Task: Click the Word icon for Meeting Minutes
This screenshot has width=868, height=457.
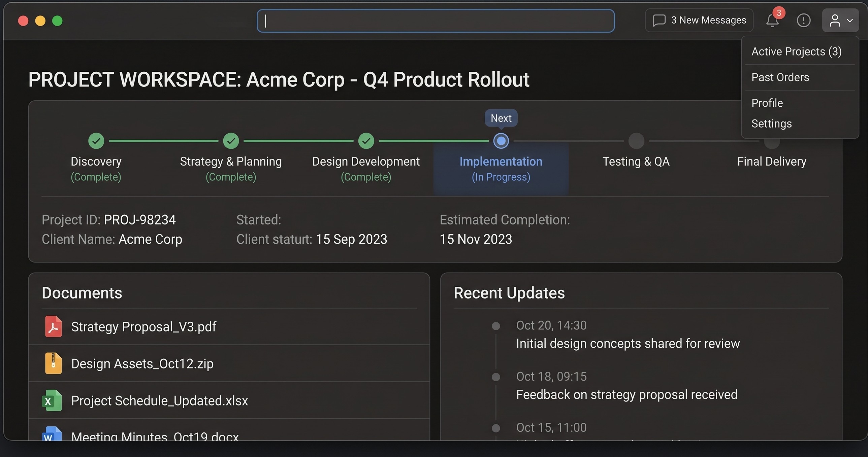Action: [x=52, y=434]
